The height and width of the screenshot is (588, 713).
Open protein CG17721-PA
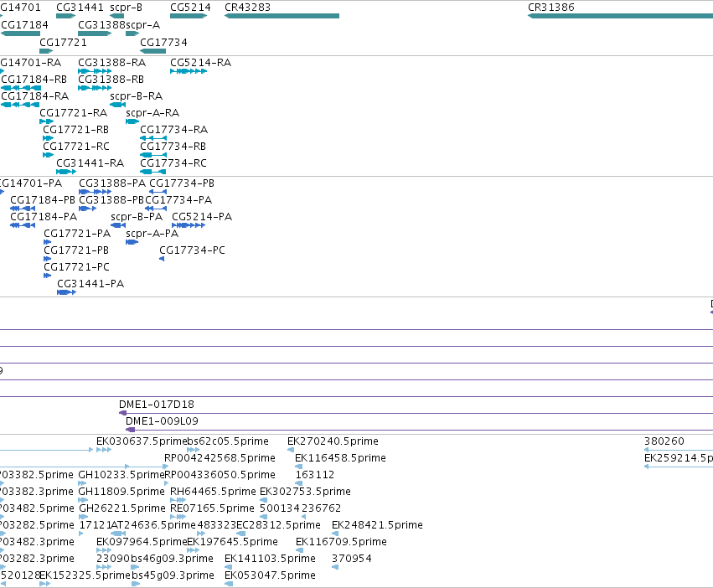(x=77, y=234)
